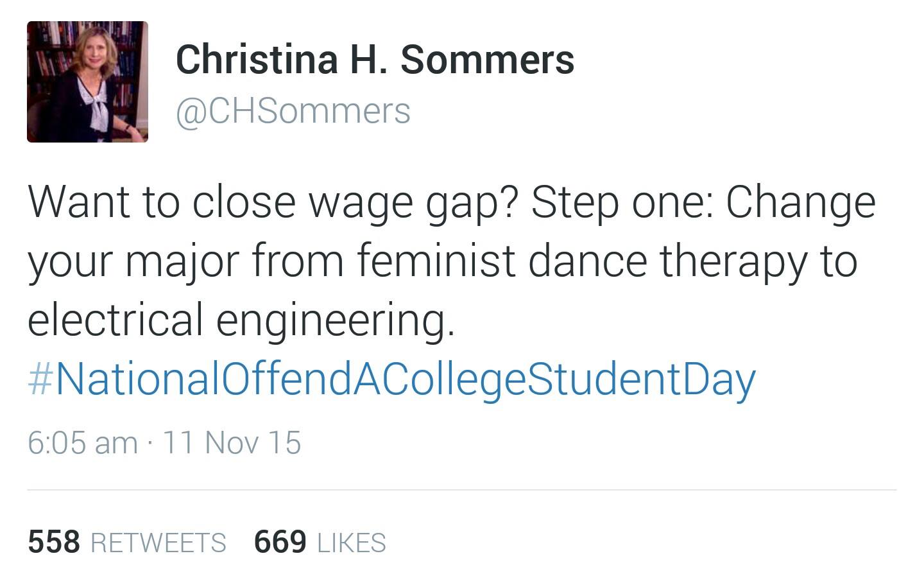This screenshot has height=583, width=924.
Task: Select the 11 Nov 15 date
Action: (232, 443)
